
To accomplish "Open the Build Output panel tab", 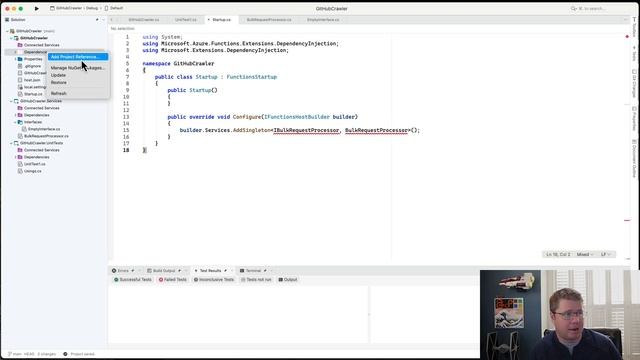I will (x=164, y=271).
